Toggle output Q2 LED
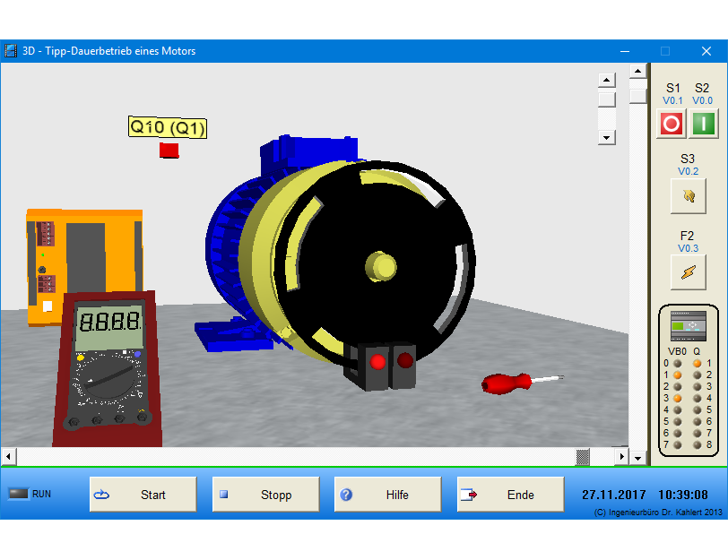 coord(697,375)
